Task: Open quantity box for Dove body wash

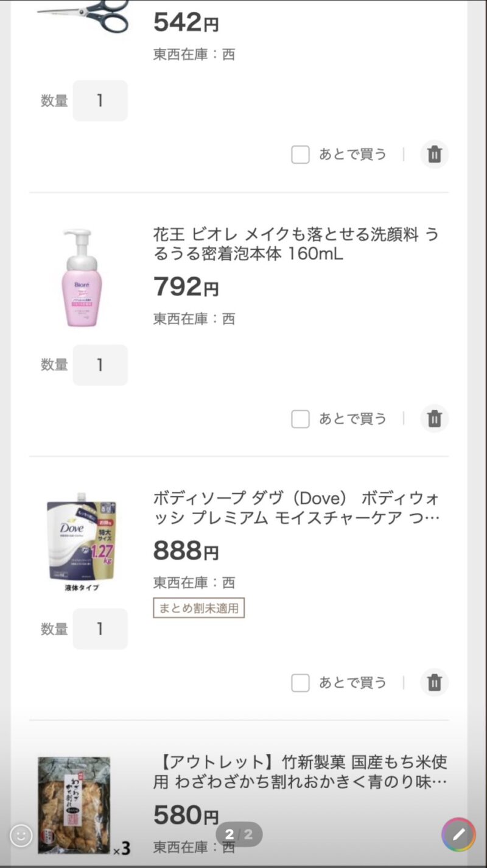Action: [x=100, y=629]
